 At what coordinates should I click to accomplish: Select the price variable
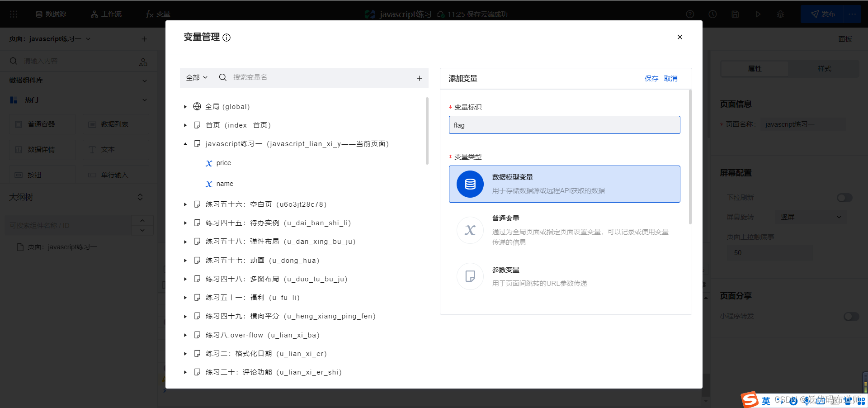pos(223,163)
